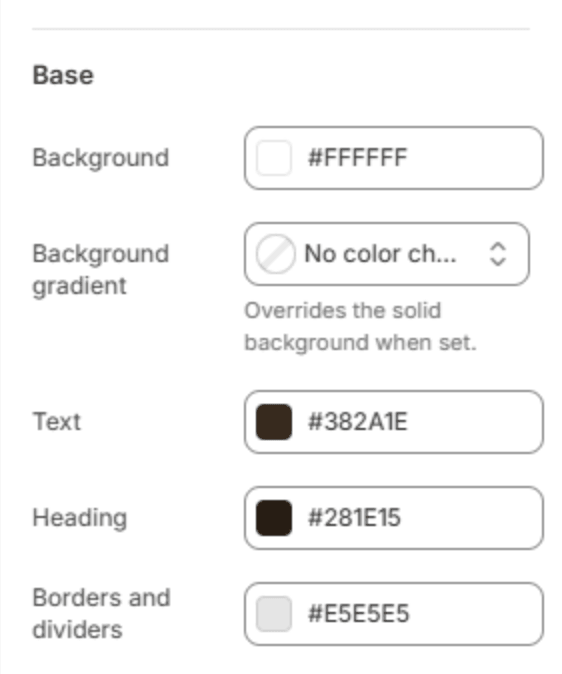Click the Heading setting label
Viewport: 562px width, 674px height.
80,518
